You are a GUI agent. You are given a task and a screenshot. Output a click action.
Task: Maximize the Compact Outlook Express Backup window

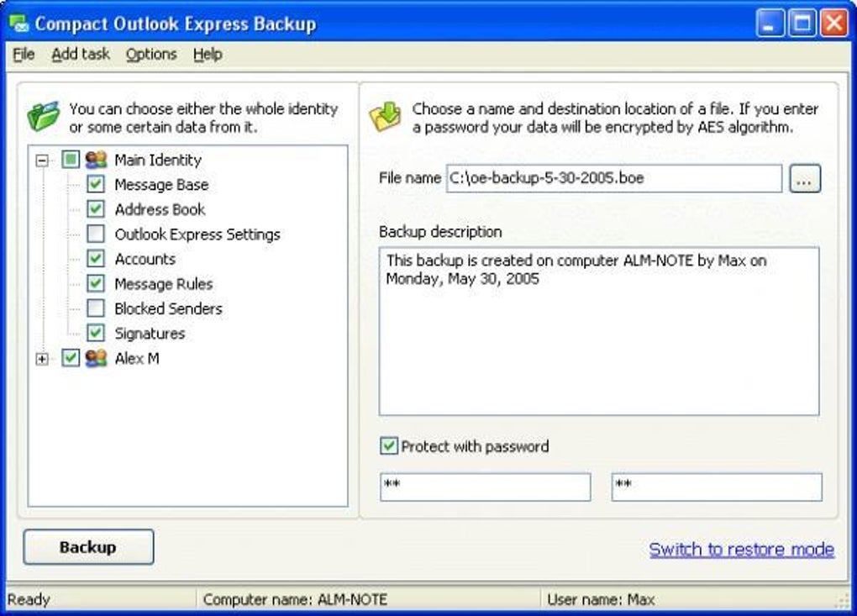click(802, 24)
